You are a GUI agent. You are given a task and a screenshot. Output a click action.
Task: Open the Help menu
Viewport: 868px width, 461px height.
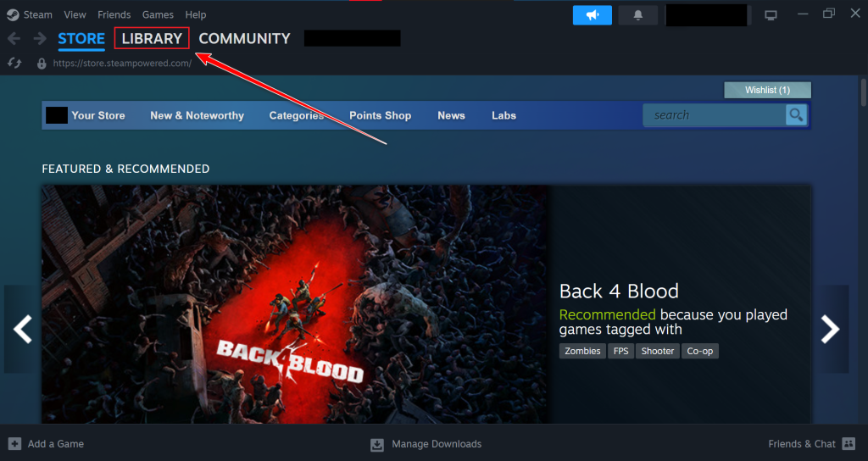pyautogui.click(x=196, y=15)
